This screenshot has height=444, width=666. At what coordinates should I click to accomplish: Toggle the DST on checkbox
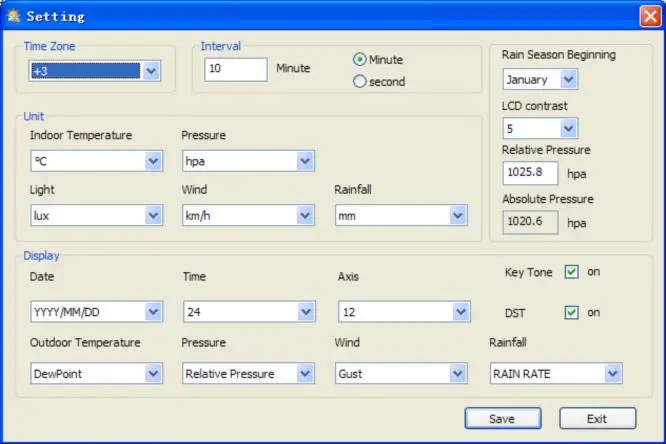pyautogui.click(x=571, y=313)
